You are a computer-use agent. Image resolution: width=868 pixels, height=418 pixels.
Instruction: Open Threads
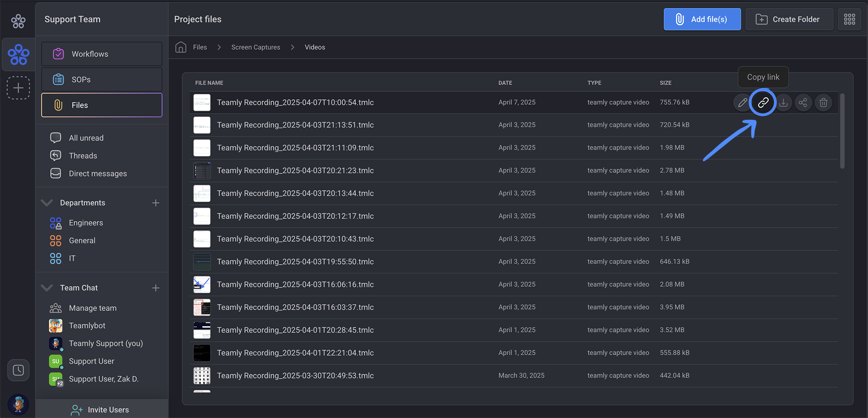click(83, 156)
